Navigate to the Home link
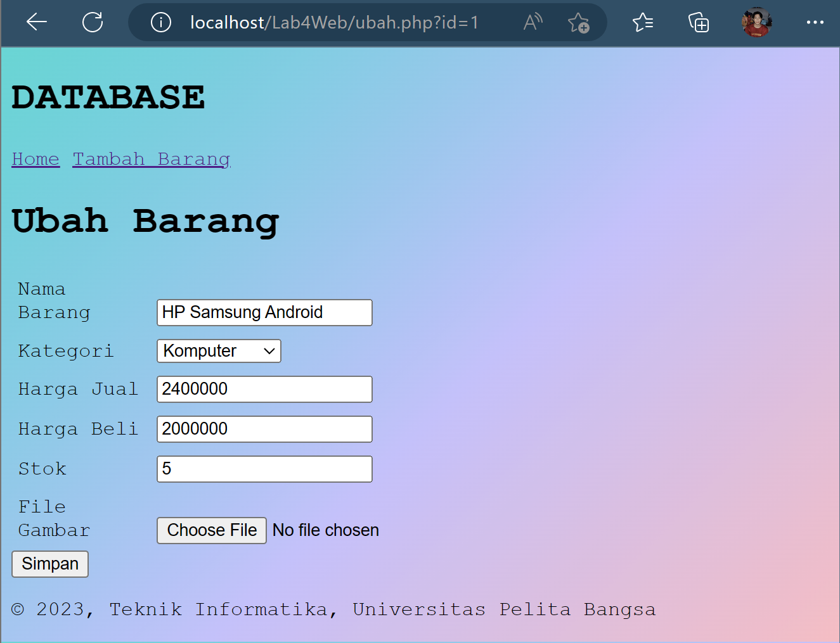 point(35,159)
